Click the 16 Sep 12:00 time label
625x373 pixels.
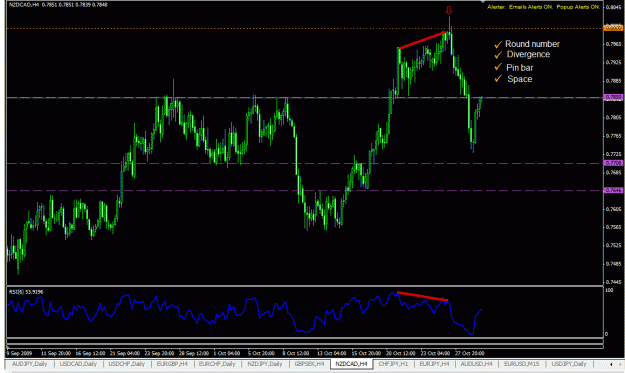pyautogui.click(x=90, y=353)
